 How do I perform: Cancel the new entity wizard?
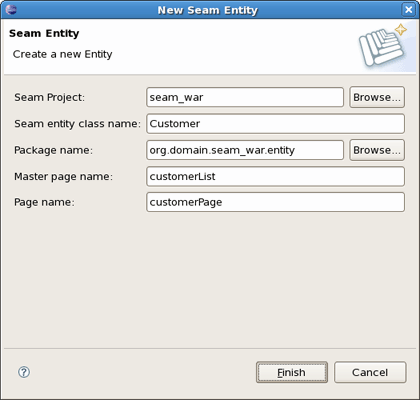(370, 372)
